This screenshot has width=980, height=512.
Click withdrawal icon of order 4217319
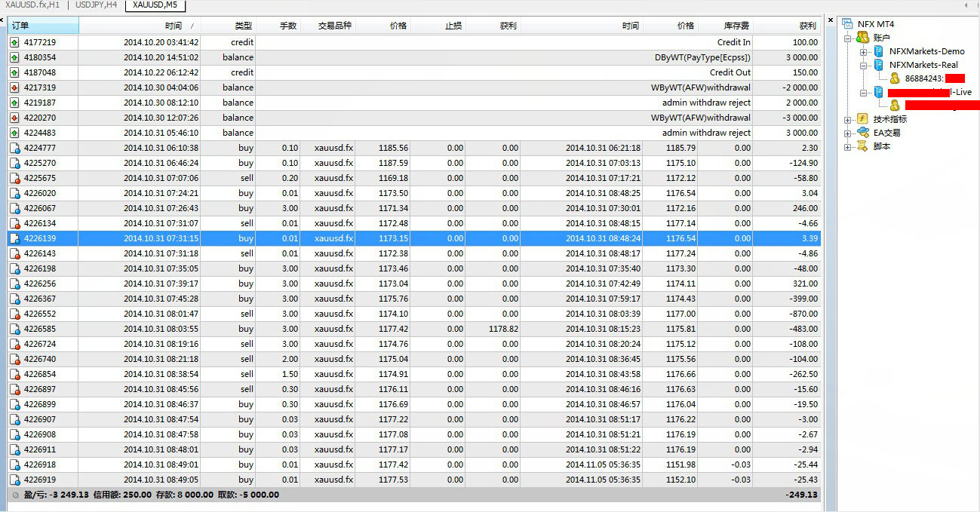click(14, 87)
